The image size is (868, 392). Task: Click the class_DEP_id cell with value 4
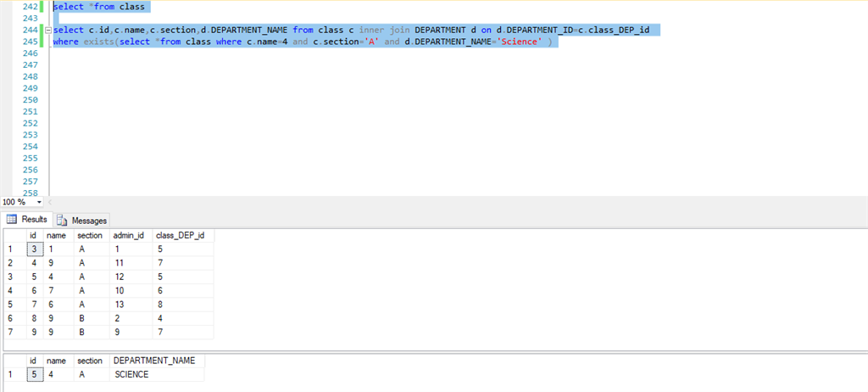183,319
